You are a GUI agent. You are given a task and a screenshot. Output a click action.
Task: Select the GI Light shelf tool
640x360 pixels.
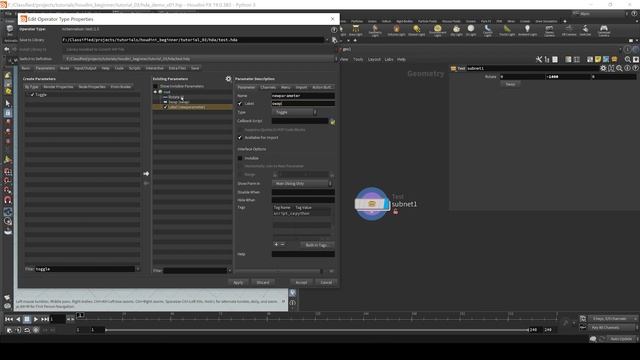coord(471,30)
